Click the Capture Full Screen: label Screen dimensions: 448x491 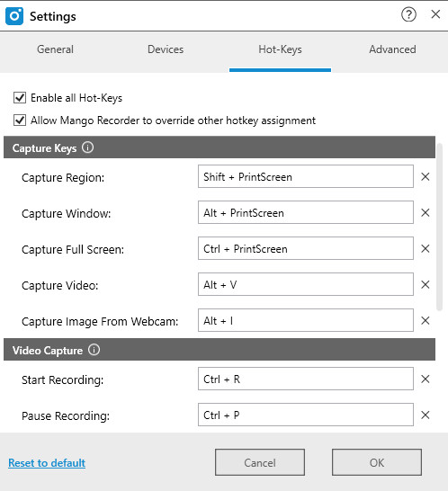[x=73, y=250]
